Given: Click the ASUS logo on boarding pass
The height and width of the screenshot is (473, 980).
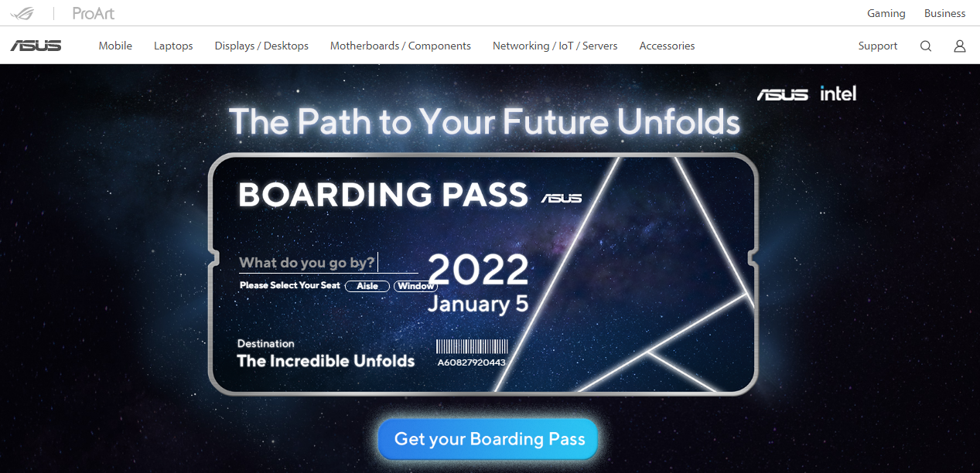Looking at the screenshot, I should [562, 199].
